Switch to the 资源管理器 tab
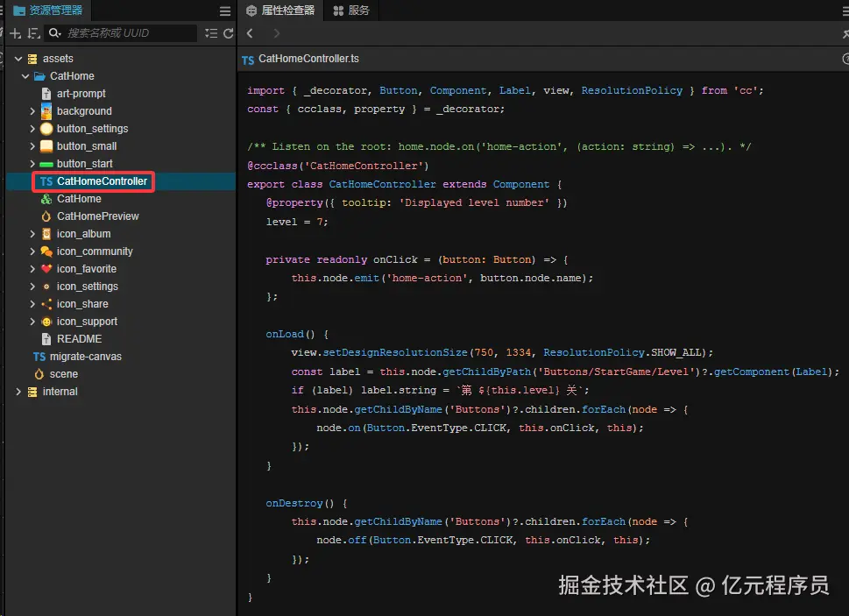849x616 pixels. (47, 11)
